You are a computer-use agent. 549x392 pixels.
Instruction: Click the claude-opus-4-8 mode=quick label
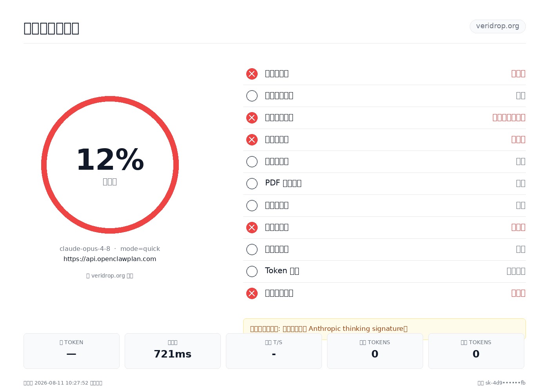coord(110,249)
